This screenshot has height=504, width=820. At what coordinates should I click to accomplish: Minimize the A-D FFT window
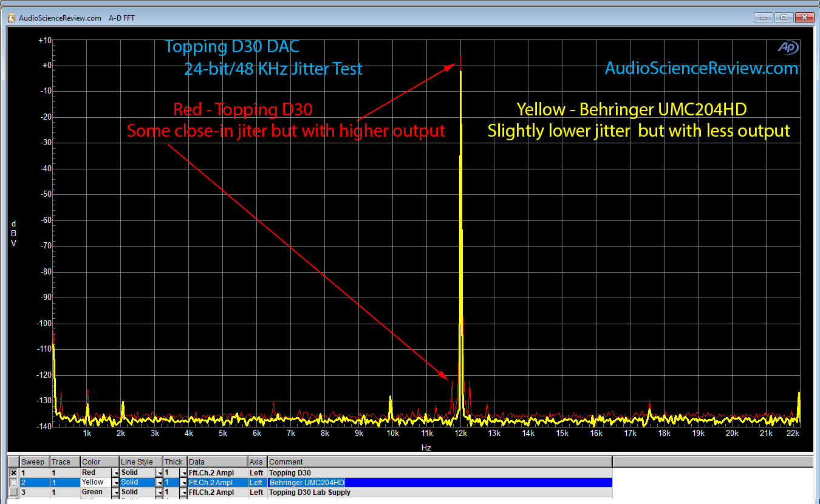pyautogui.click(x=763, y=18)
